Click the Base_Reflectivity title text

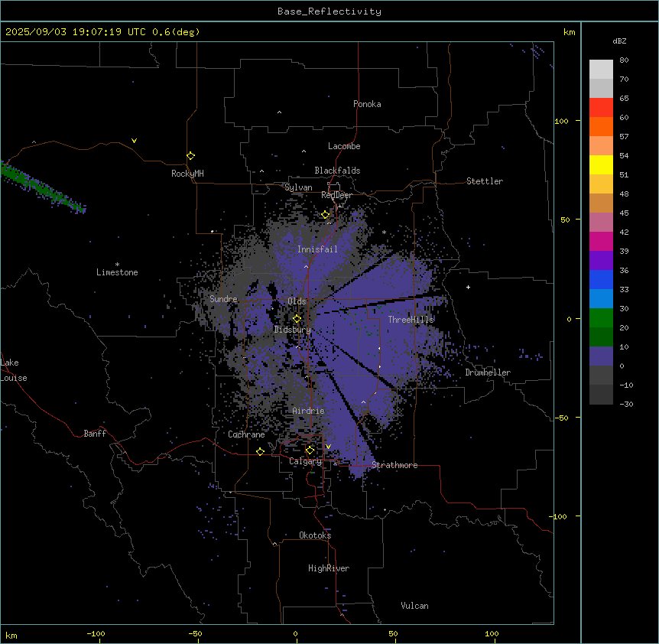329,11
